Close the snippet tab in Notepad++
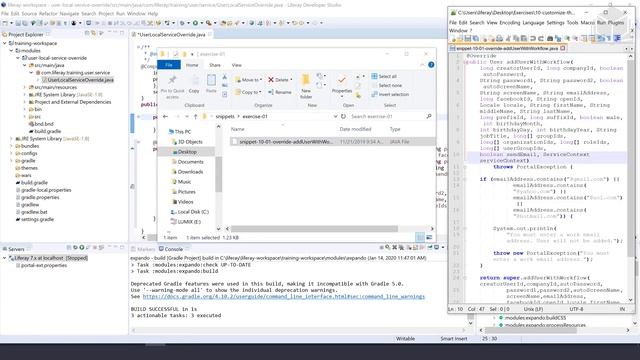This screenshot has width=640, height=360. tap(563, 48)
